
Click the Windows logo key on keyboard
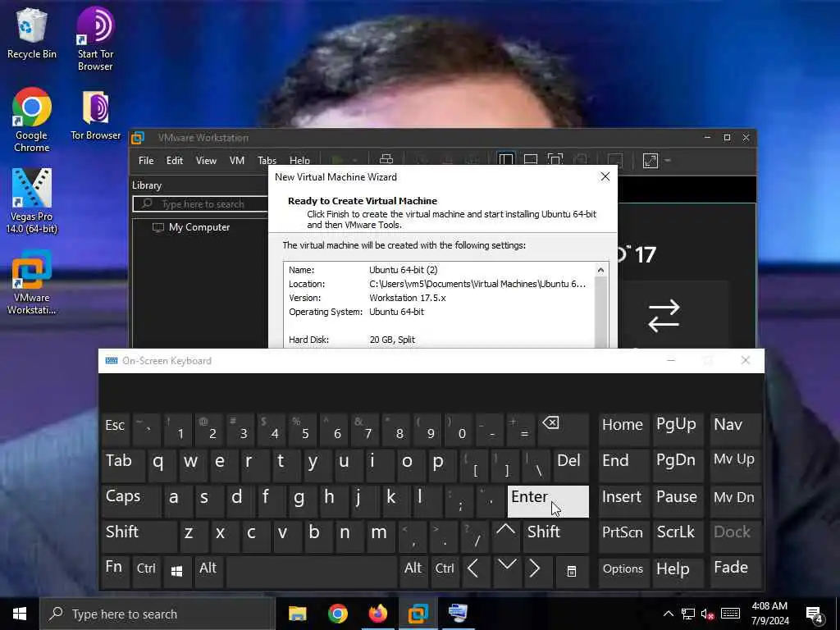pyautogui.click(x=177, y=572)
